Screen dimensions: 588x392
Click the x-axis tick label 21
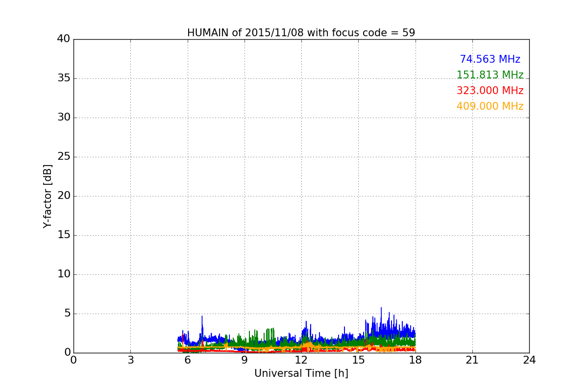click(472, 360)
